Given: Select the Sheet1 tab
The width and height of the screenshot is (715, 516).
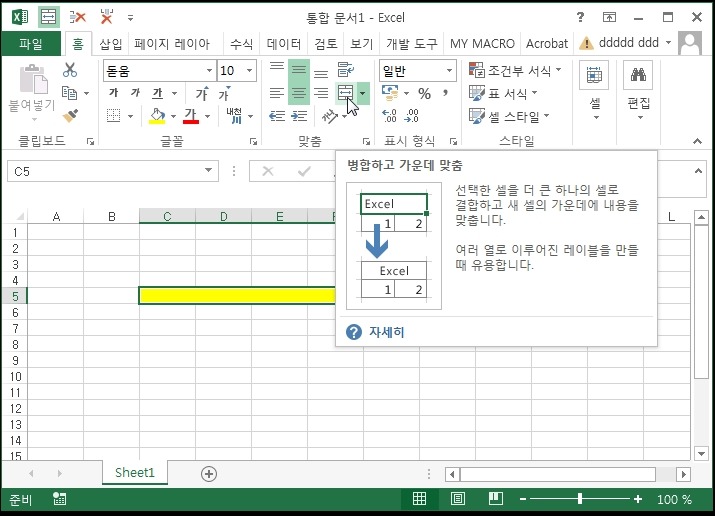Looking at the screenshot, I should coord(135,473).
